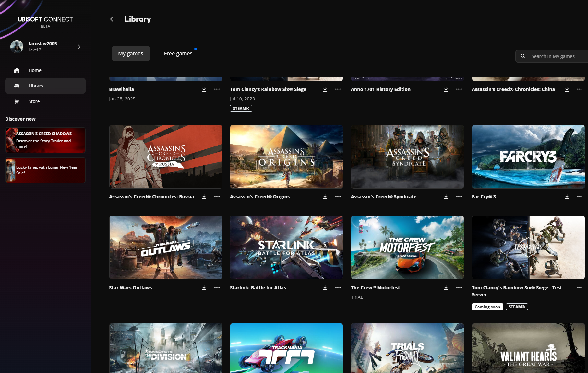Viewport: 588px width, 373px height.
Task: Open the Assassin's Creed Chronicles: Russia cover
Action: pos(166,157)
